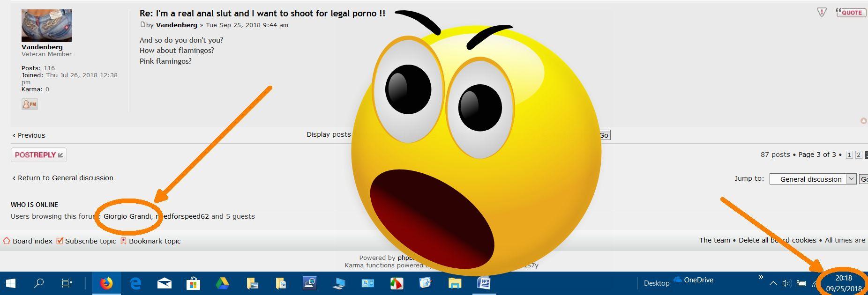Click the volume speaker icon in system tray
This screenshot has height=295, width=868.
point(786,283)
